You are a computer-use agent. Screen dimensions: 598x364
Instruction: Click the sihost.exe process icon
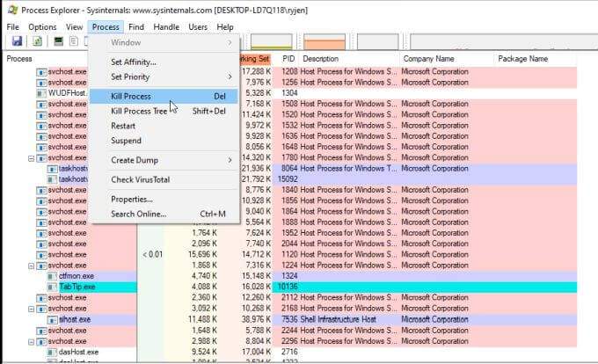(x=52, y=320)
